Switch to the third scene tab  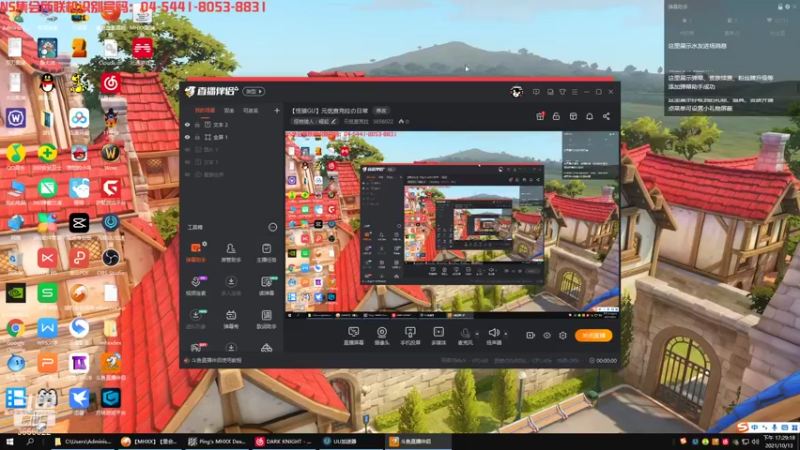pos(251,110)
